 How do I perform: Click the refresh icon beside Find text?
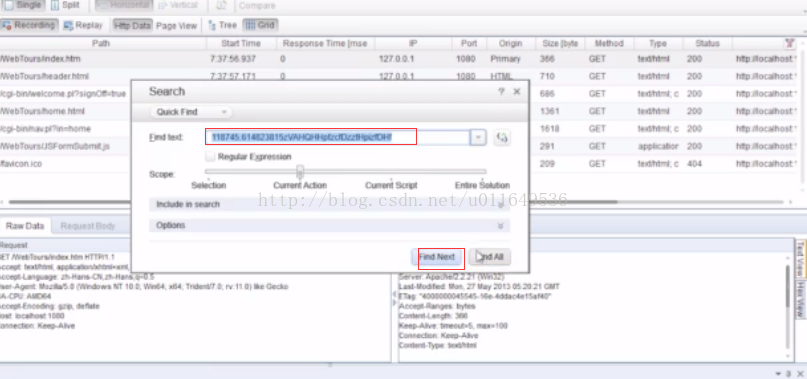click(502, 137)
